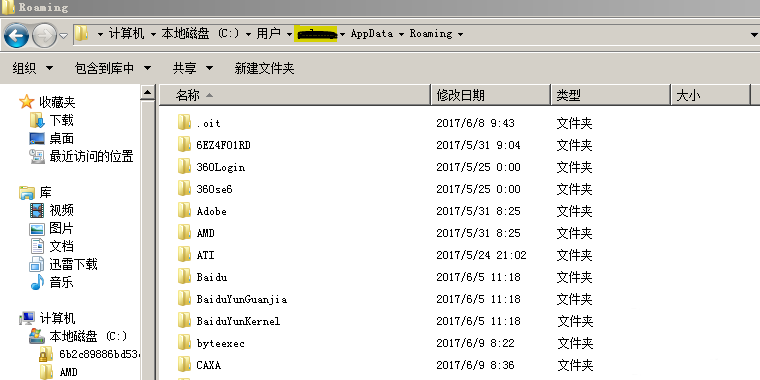Select AppData breadcrumb in address bar
760x380 pixels.
(372, 34)
